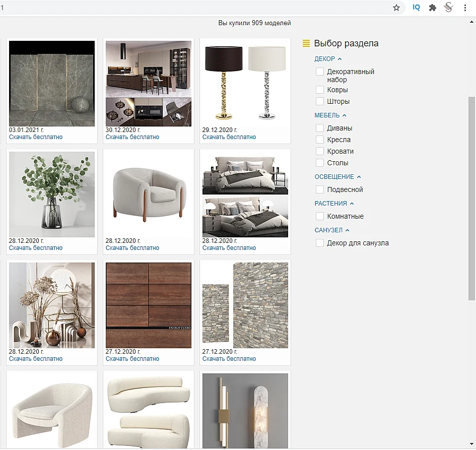Click the scroll down arrow at the bottom right

[x=471, y=444]
